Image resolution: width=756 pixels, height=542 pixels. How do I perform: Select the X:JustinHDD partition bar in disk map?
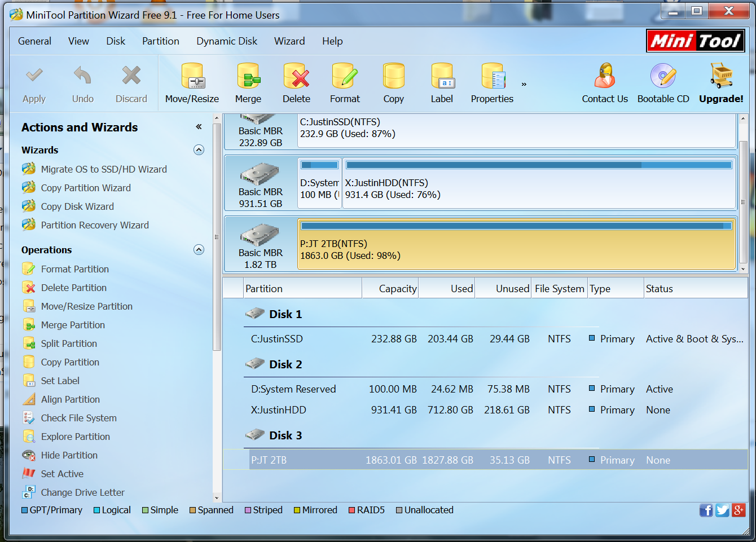[539, 183]
